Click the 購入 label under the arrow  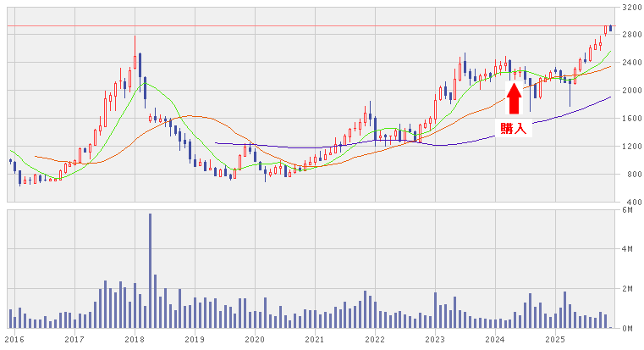(x=513, y=128)
